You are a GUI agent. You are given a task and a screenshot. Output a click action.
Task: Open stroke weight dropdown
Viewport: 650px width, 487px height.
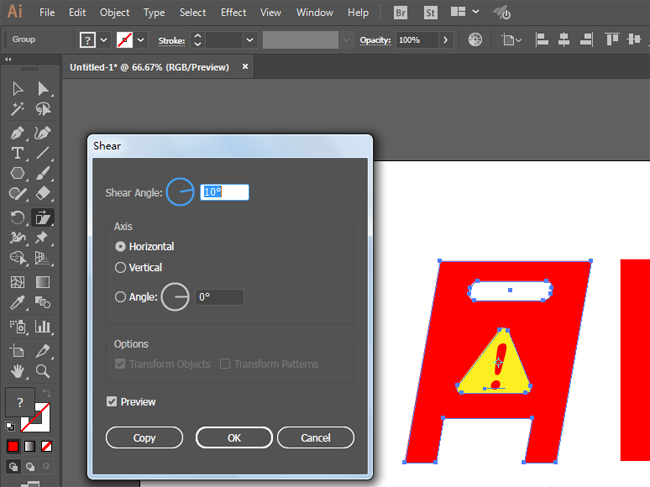tap(250, 40)
